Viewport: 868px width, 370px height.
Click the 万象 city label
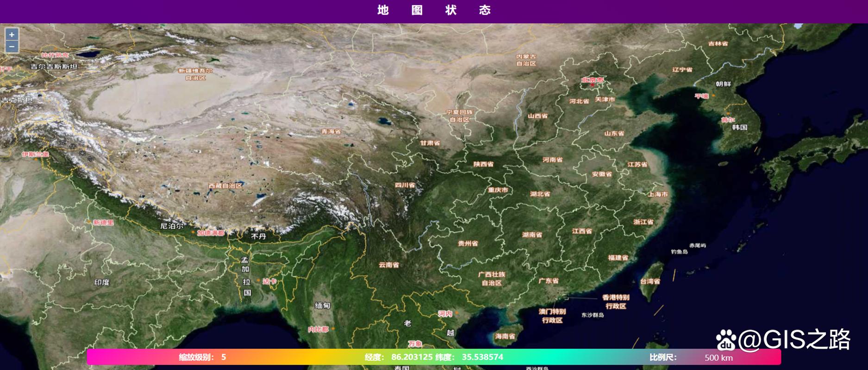(415, 344)
